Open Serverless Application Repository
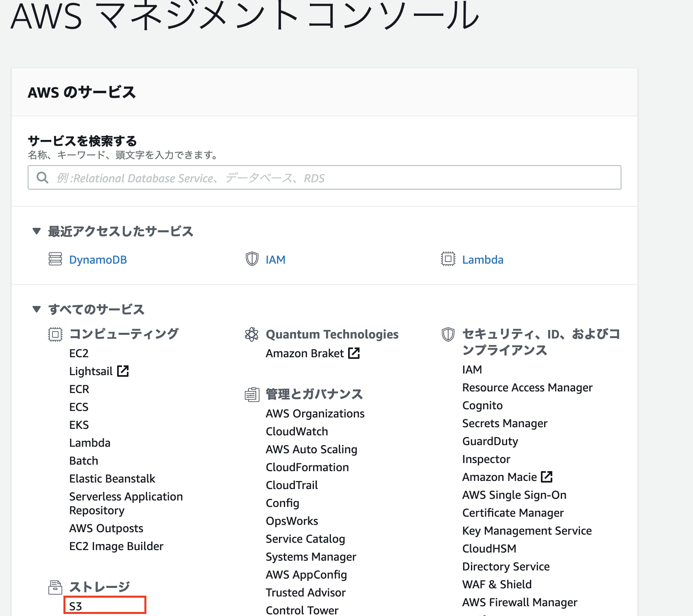This screenshot has width=693, height=616. point(126,503)
